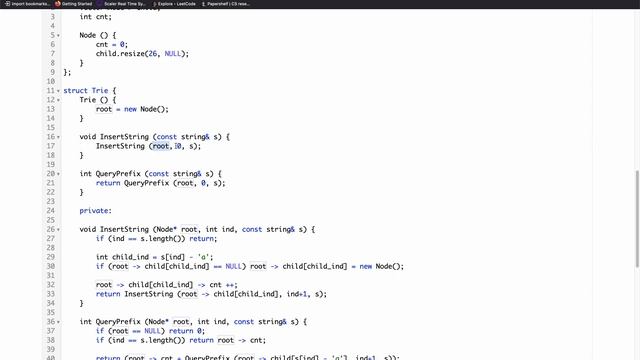640x360 pixels.
Task: Collapse the Trie constructor fold at line 12
Action: point(58,100)
